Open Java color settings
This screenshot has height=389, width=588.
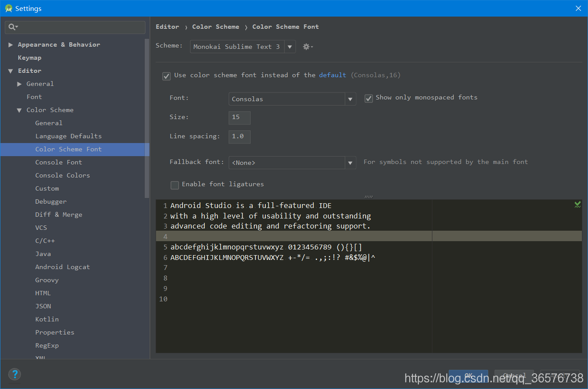pos(43,254)
